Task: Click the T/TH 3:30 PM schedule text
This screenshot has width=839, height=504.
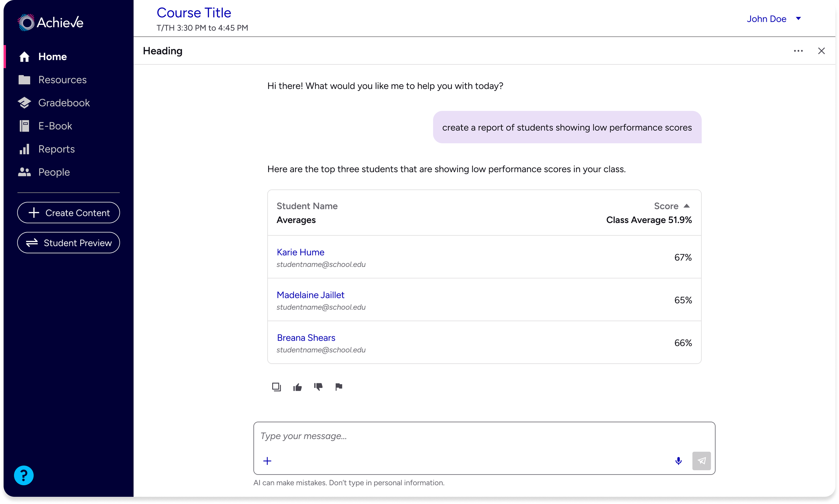Action: pyautogui.click(x=202, y=28)
